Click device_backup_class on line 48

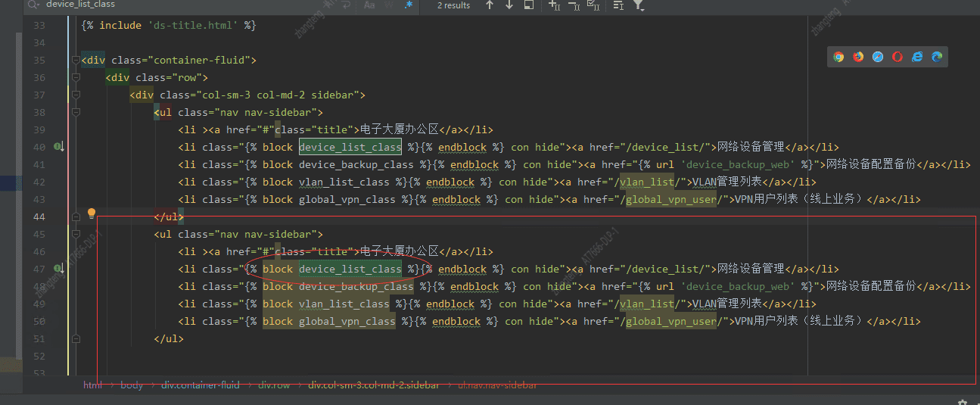[x=356, y=286]
